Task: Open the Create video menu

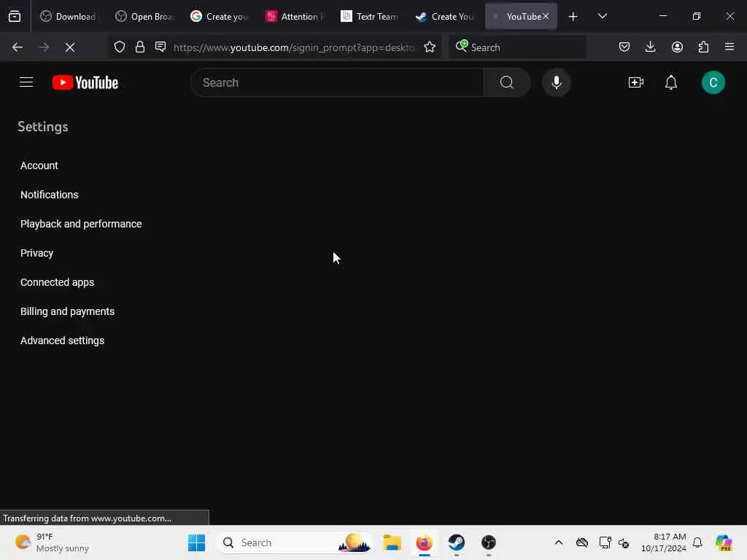Action: pos(636,82)
